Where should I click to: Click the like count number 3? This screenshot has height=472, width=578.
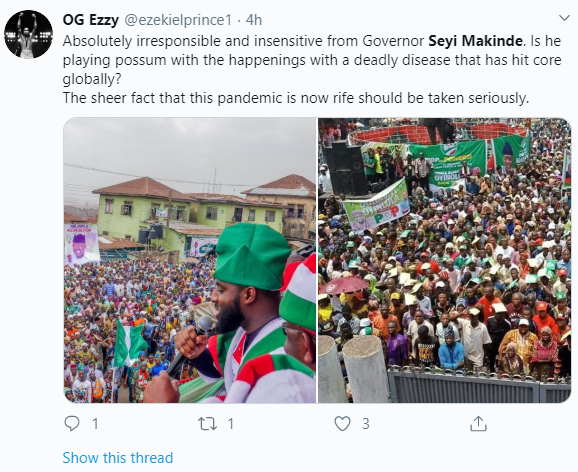tap(365, 424)
